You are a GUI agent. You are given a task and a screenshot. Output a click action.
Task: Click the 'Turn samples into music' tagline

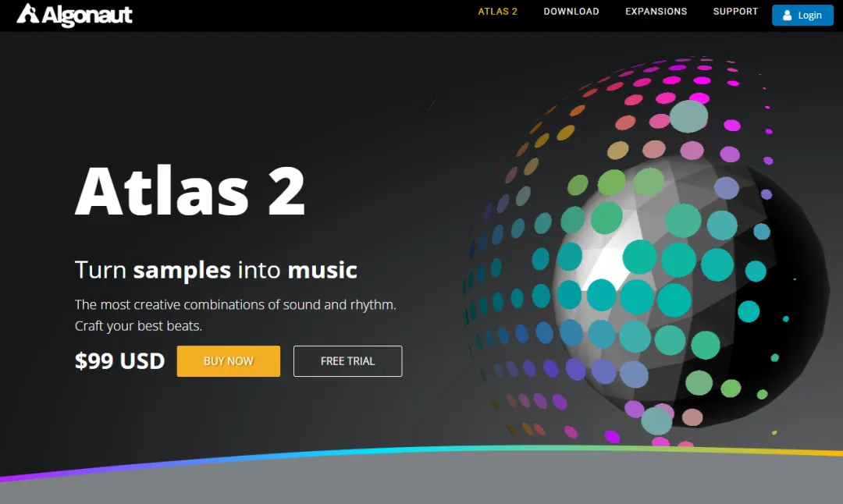(x=215, y=270)
